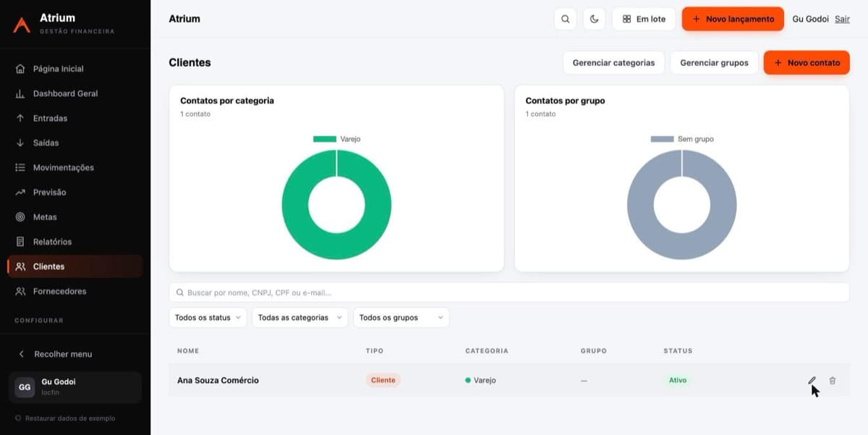
Task: Open Gerenciar categorias
Action: tap(613, 62)
